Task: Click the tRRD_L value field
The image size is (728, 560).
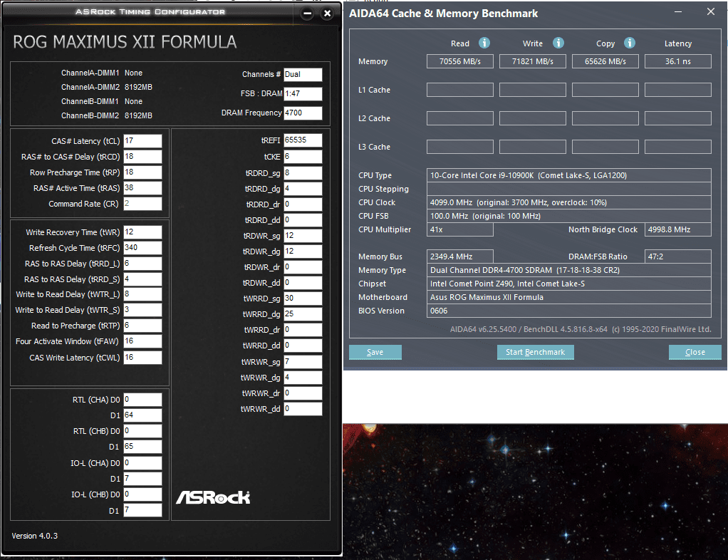Action: pos(142,264)
